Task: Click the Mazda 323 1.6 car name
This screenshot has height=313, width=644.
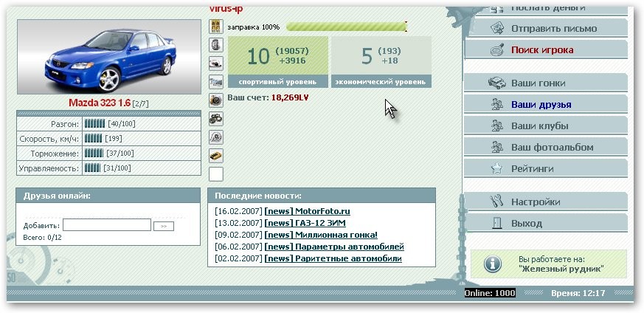Action: click(100, 103)
